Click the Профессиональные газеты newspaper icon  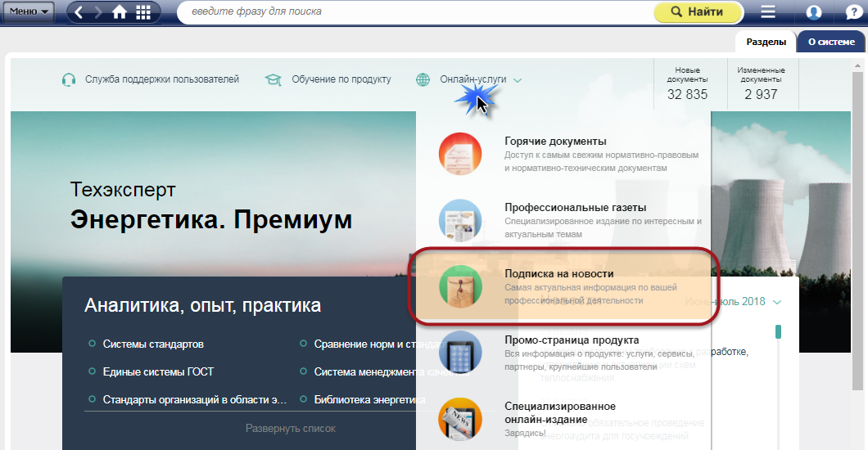460,219
